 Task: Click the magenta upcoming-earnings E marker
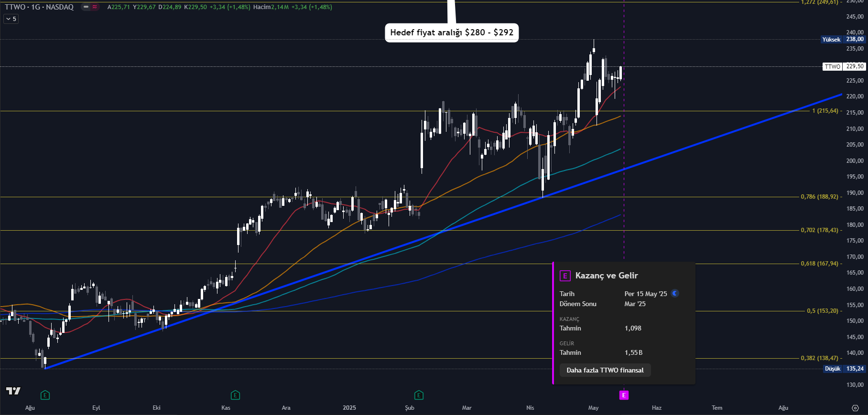[624, 395]
